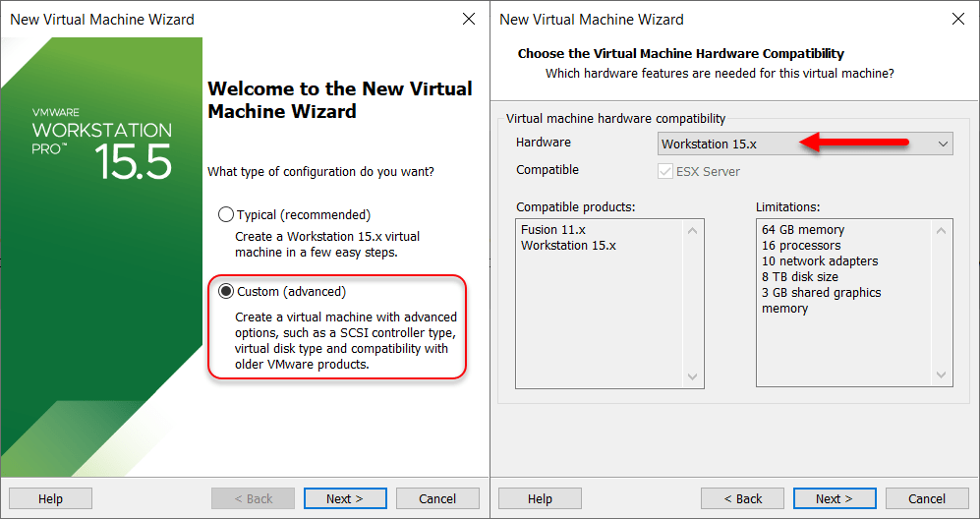Click Cancel in the welcome wizard window
980x519 pixels.
(x=437, y=498)
